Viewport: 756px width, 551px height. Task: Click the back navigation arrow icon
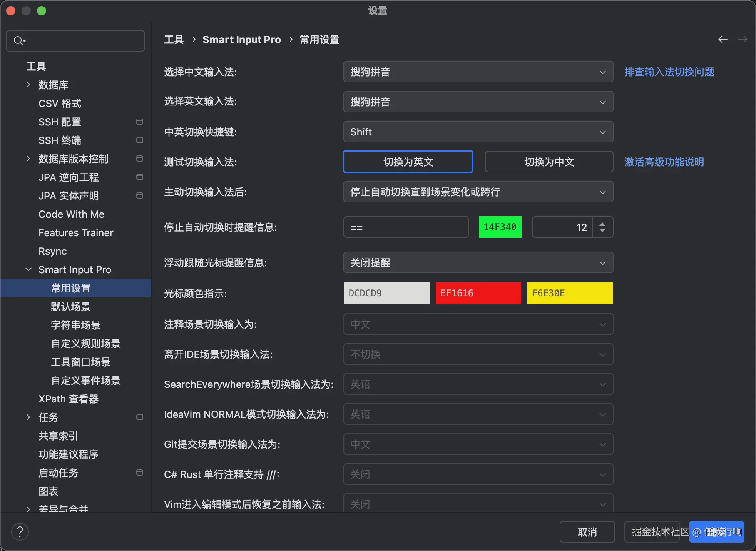(723, 39)
